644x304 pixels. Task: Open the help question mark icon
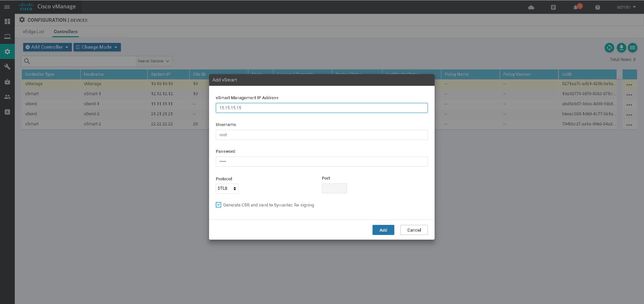click(598, 7)
